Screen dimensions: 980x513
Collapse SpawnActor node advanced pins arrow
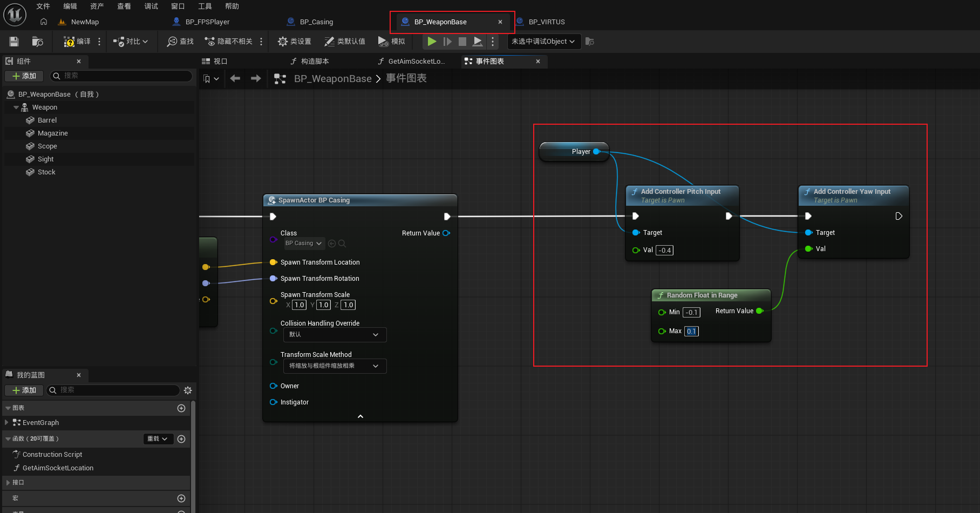coord(360,416)
